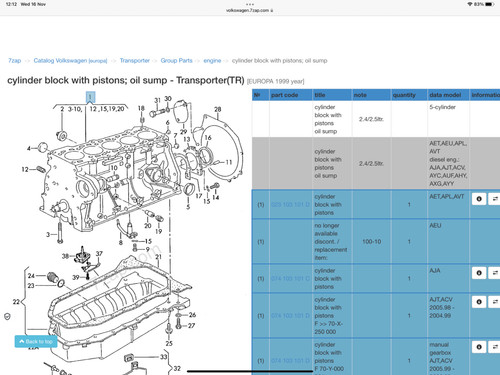Tap the volkswagen.7zap.com address bar
The image size is (500, 375).
(x=249, y=10)
